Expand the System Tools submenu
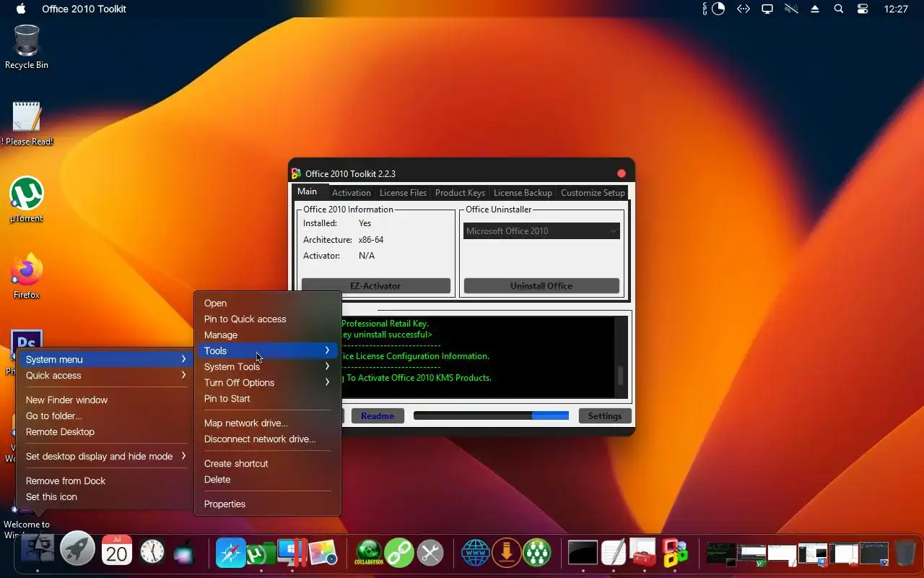924x578 pixels. [267, 366]
